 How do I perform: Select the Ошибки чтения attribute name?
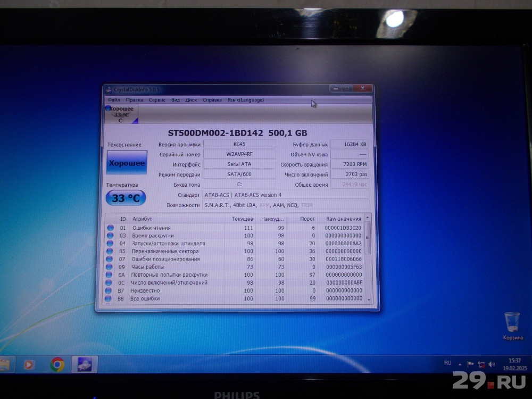(151, 228)
